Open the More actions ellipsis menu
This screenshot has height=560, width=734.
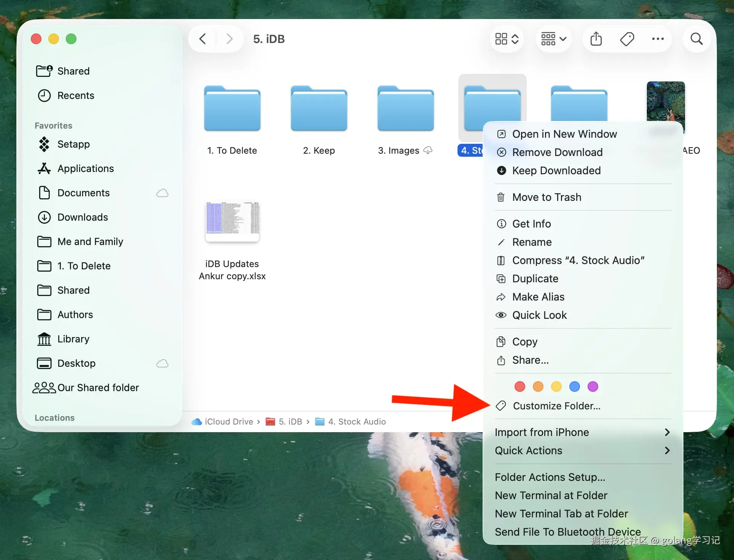pyautogui.click(x=658, y=39)
